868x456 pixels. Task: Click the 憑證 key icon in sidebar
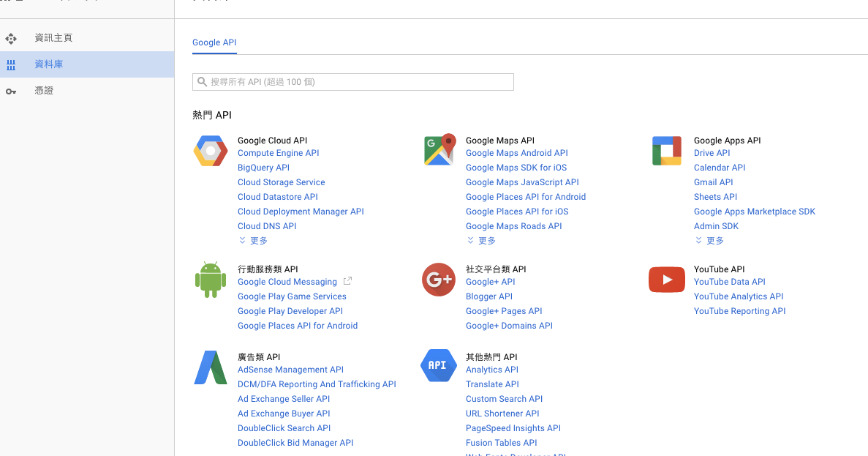pyautogui.click(x=11, y=91)
